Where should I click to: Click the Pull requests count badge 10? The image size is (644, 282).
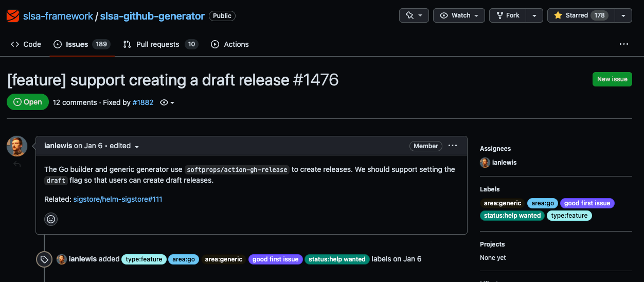click(191, 44)
